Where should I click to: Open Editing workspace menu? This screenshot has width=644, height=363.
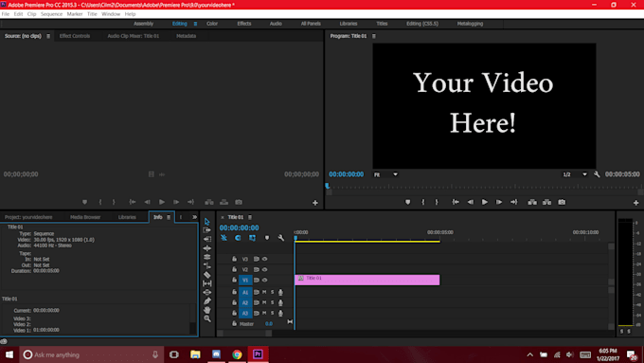(x=195, y=24)
